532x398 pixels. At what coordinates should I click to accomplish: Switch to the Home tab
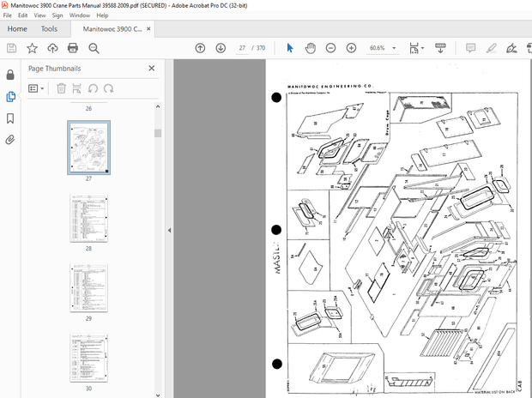point(17,29)
